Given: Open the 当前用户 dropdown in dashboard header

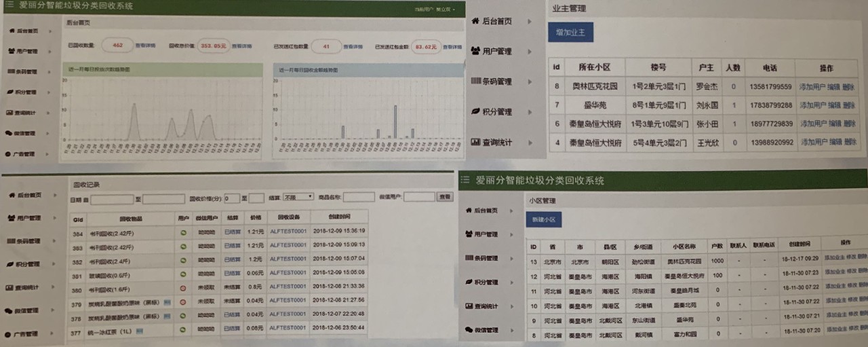Looking at the screenshot, I should [x=435, y=9].
